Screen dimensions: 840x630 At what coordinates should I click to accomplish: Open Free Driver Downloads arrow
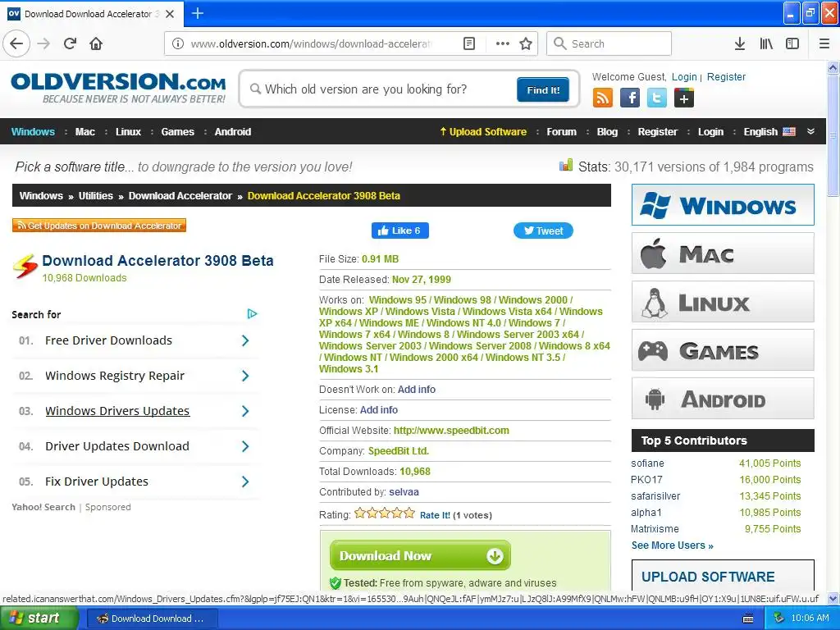point(245,340)
